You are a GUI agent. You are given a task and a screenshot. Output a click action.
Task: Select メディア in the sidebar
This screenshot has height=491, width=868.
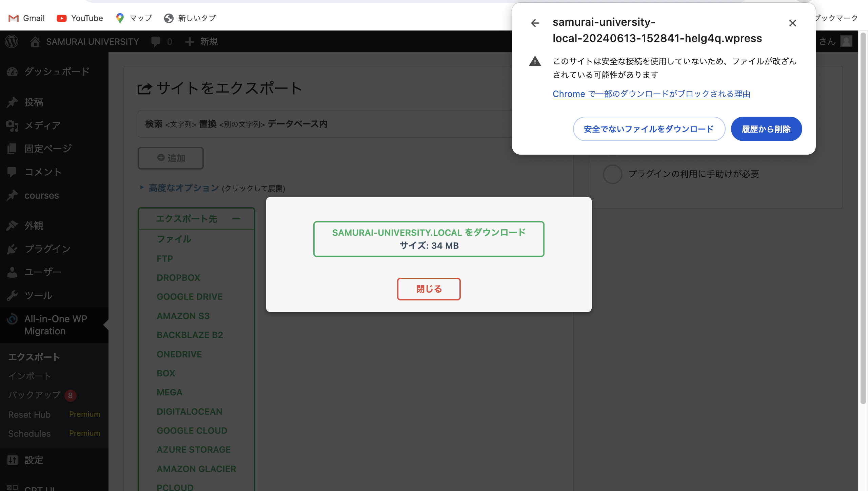(x=42, y=125)
